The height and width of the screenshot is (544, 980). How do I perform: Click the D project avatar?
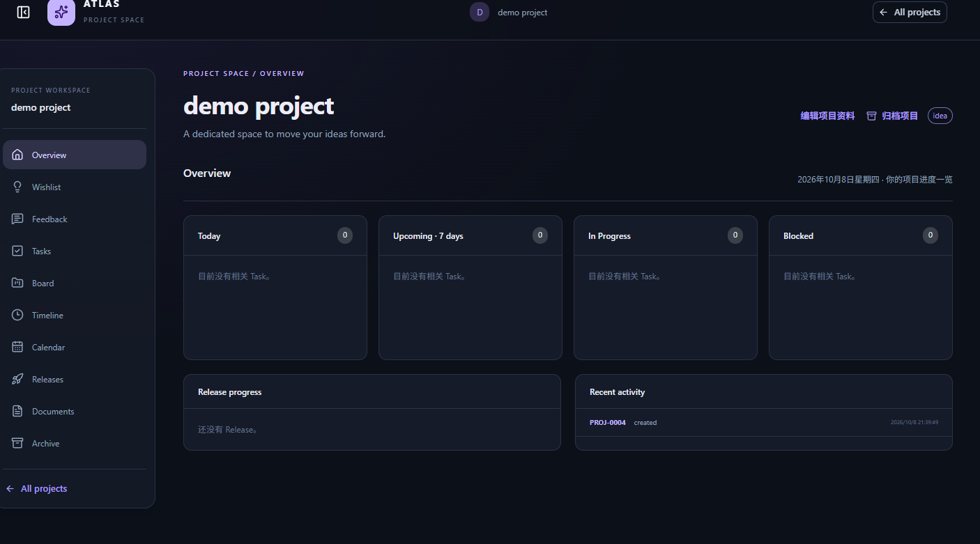tap(480, 12)
